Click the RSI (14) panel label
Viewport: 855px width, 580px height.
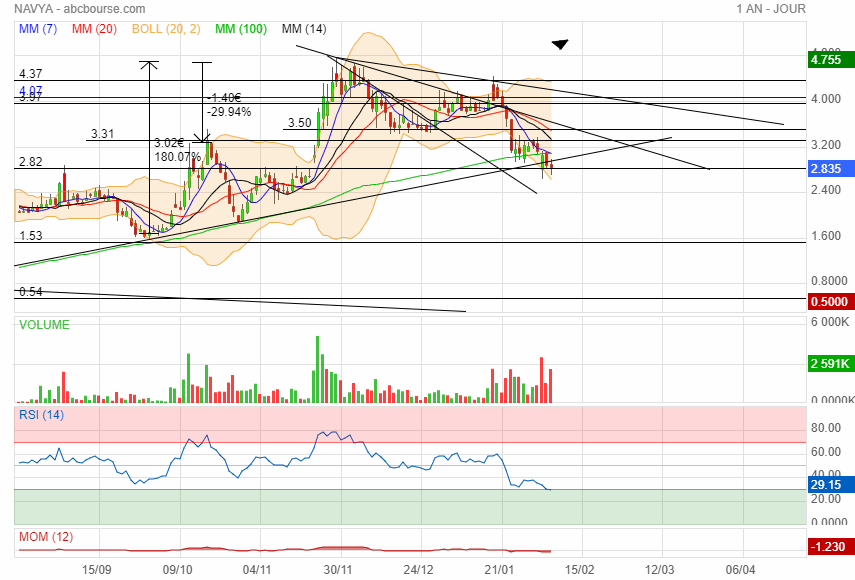41,415
